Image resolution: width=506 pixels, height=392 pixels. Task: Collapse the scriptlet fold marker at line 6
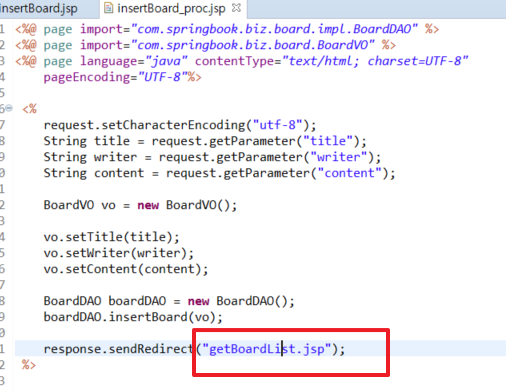(9, 108)
